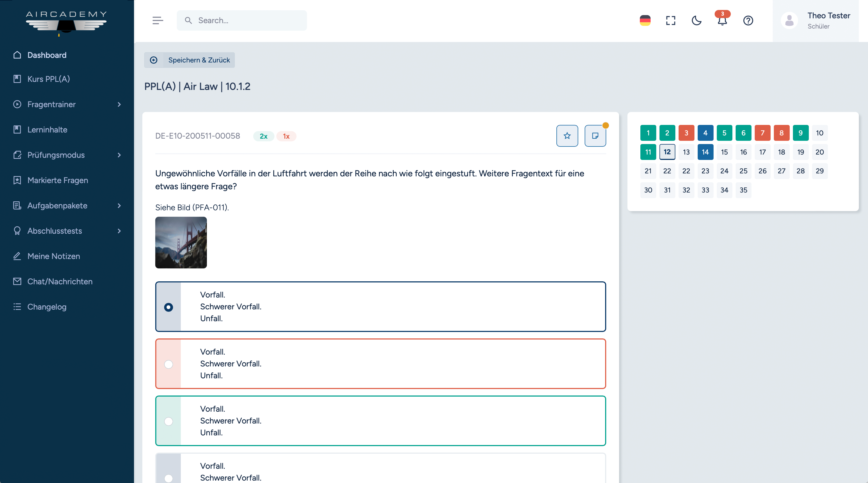Open Dashboard from the sidebar
The height and width of the screenshot is (483, 868).
pyautogui.click(x=47, y=55)
